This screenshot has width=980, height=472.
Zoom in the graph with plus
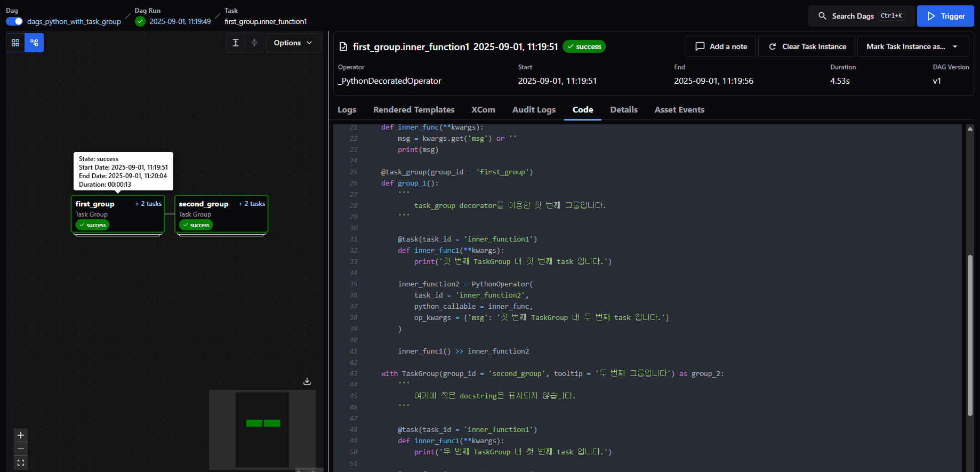tap(21, 435)
